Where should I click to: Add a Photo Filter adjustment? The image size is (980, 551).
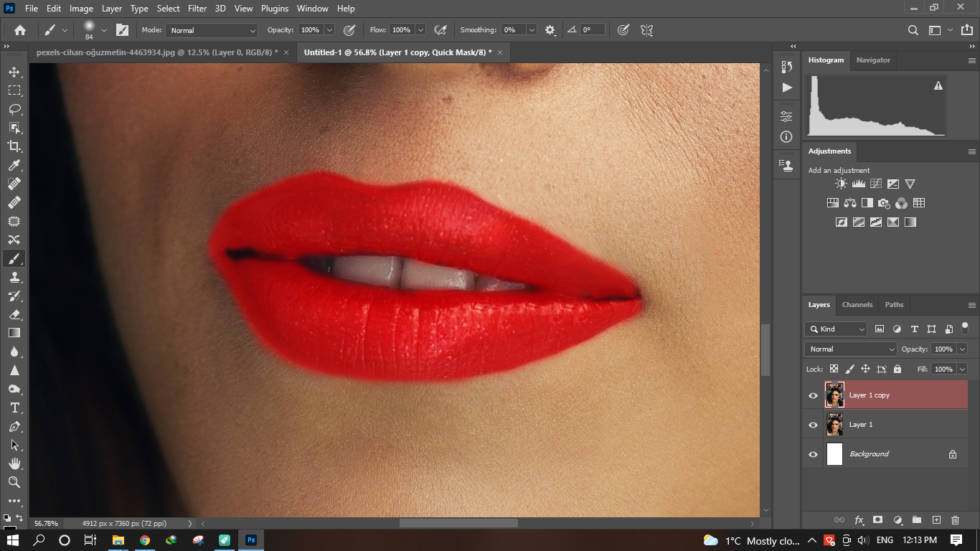[x=884, y=203]
